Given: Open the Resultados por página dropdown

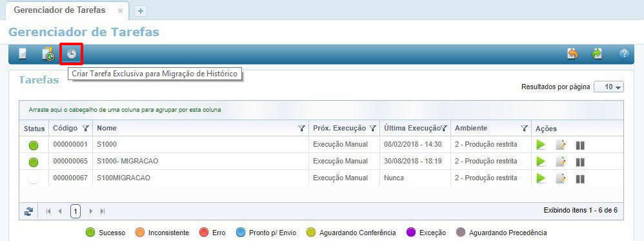Looking at the screenshot, I should (609, 87).
